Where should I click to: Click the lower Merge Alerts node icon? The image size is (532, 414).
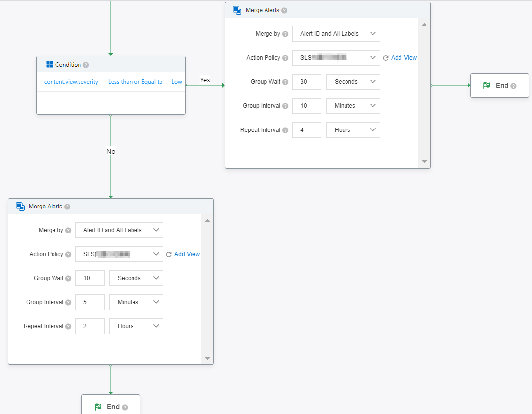[20, 207]
